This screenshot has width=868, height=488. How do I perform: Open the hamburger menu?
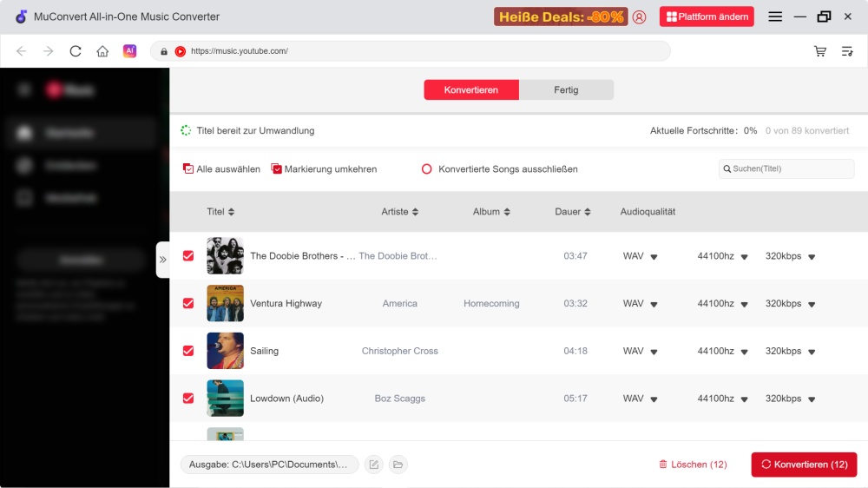(x=775, y=16)
